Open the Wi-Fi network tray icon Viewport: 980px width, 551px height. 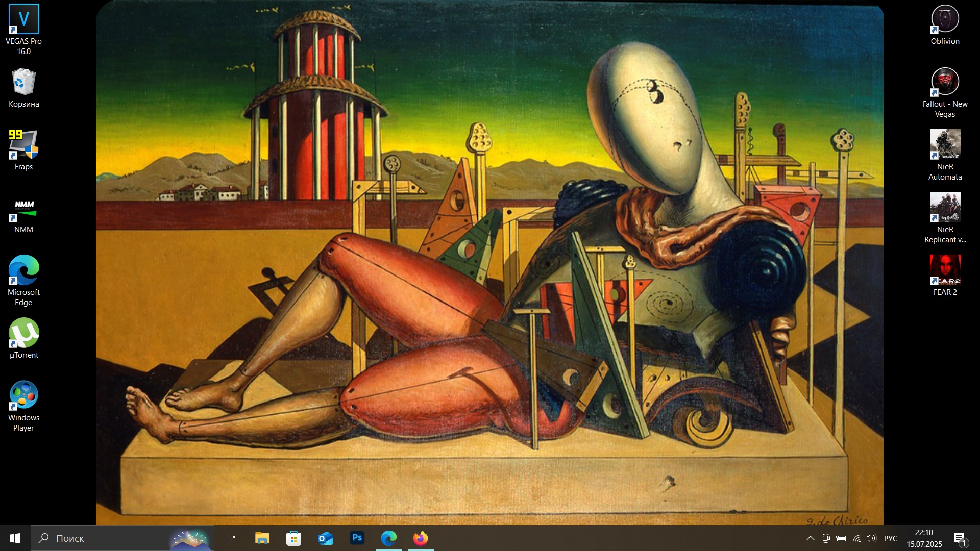click(x=856, y=538)
